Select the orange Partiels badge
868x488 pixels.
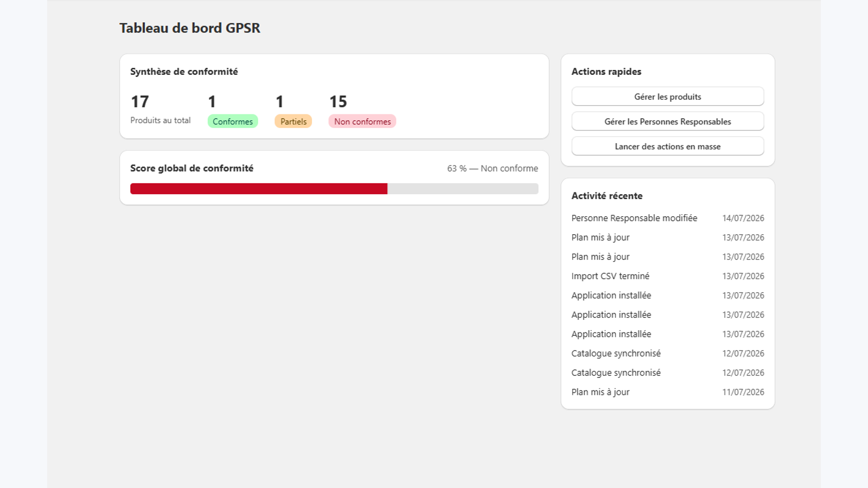tap(293, 121)
